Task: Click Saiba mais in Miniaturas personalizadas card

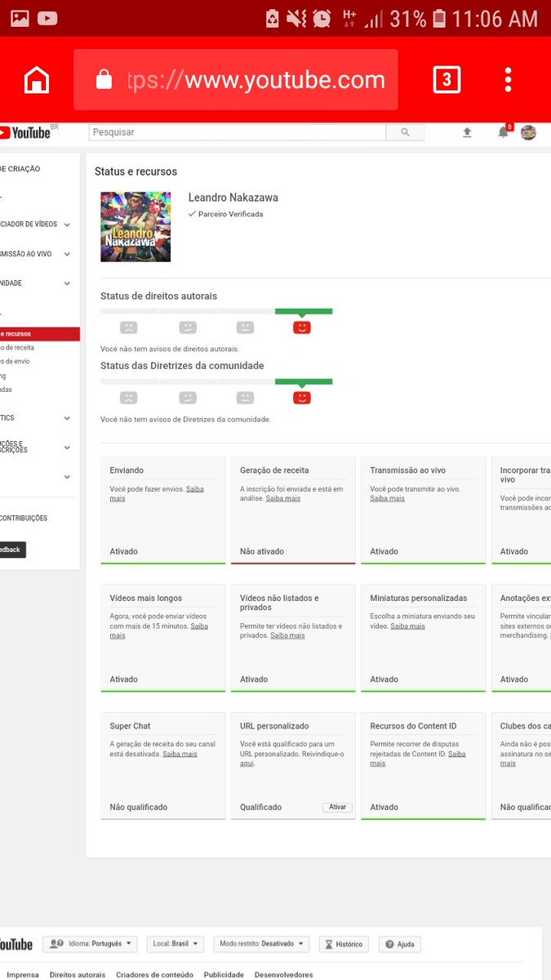Action: pyautogui.click(x=407, y=626)
